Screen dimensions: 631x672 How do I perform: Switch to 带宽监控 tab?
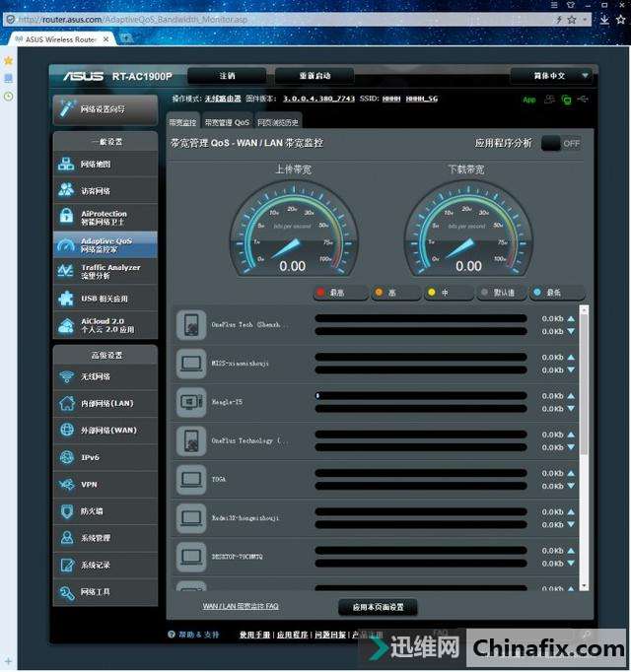click(183, 122)
